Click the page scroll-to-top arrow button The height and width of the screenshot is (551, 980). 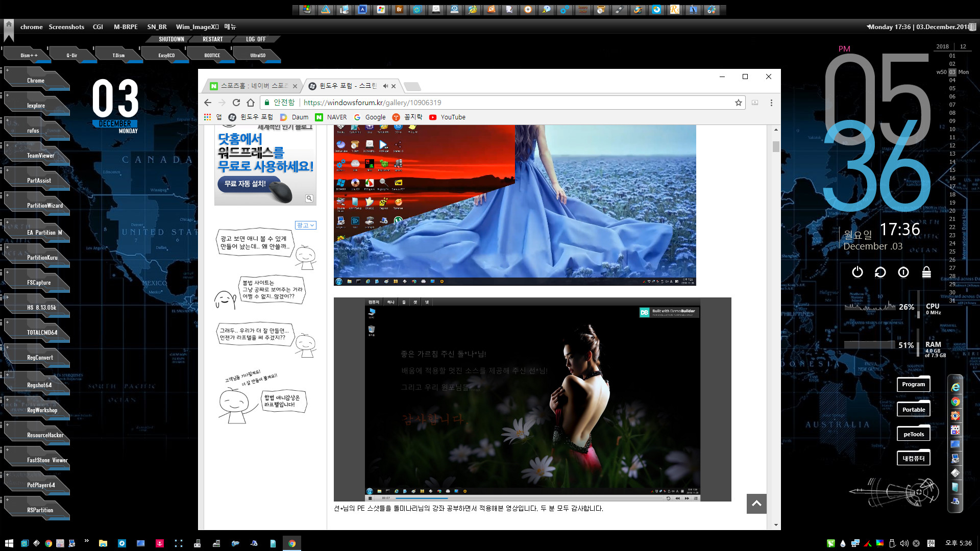(756, 503)
